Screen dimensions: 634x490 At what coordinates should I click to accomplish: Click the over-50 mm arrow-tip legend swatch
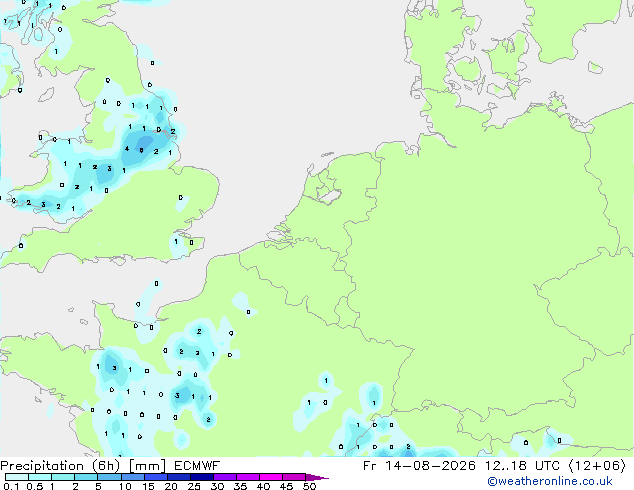coord(317,477)
